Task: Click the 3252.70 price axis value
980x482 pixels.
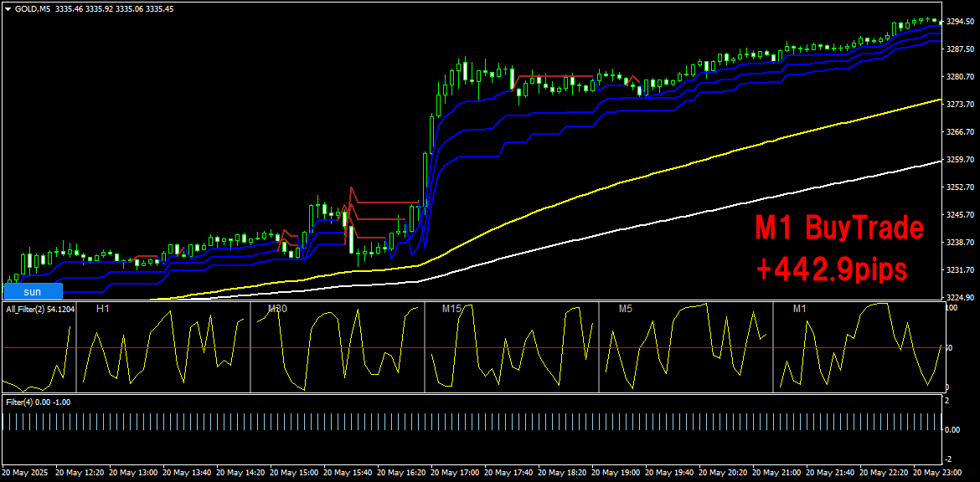Action: (x=960, y=187)
